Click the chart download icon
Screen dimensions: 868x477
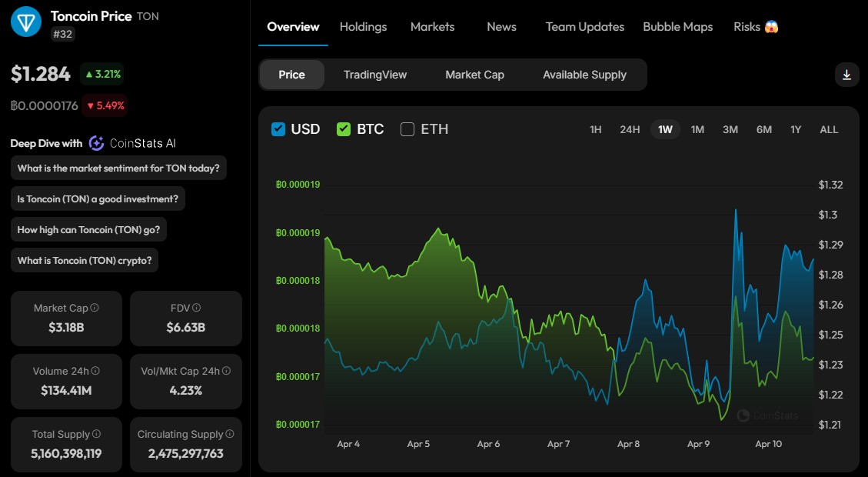[846, 75]
